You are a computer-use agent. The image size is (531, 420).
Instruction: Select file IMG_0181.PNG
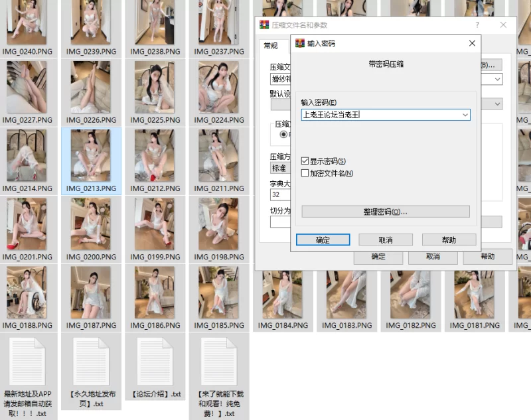[475, 301]
